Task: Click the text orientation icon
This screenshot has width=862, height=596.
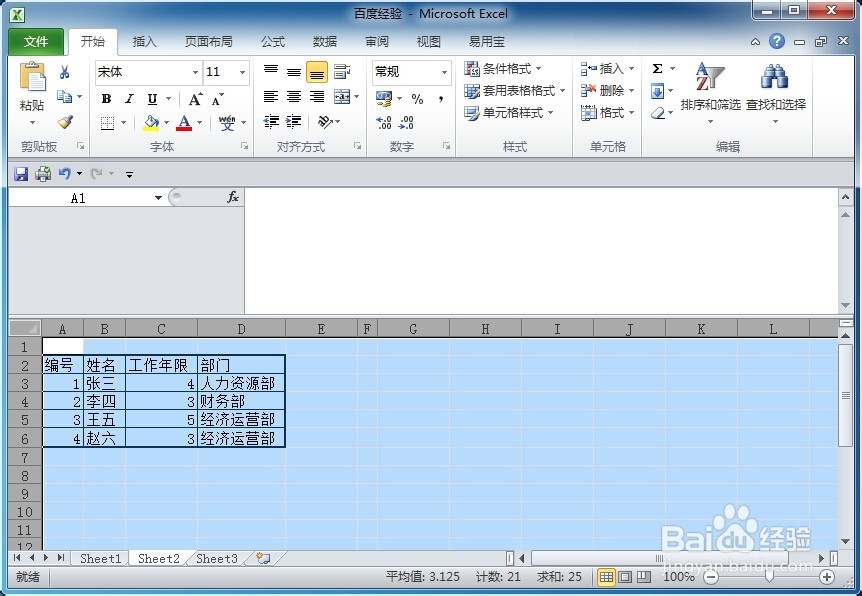Action: 325,122
